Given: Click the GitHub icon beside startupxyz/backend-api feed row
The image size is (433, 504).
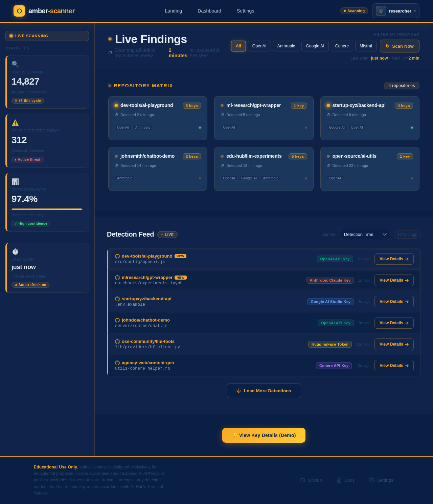Looking at the screenshot, I should pos(117,299).
